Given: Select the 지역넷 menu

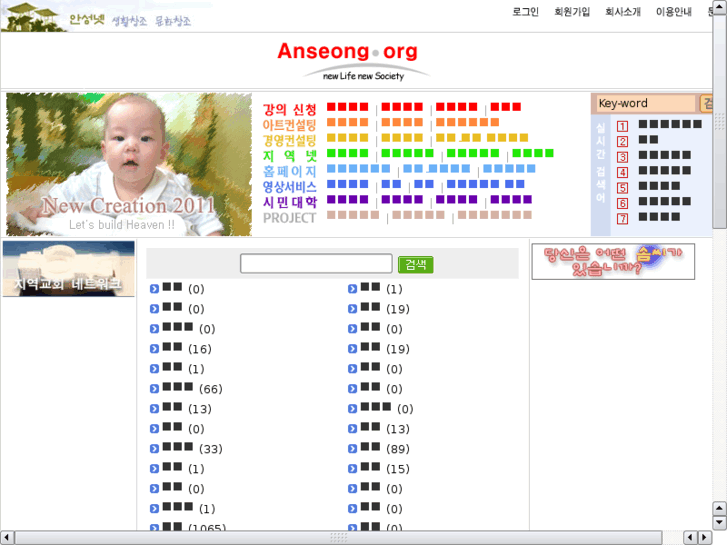Looking at the screenshot, I should pyautogui.click(x=289, y=156).
